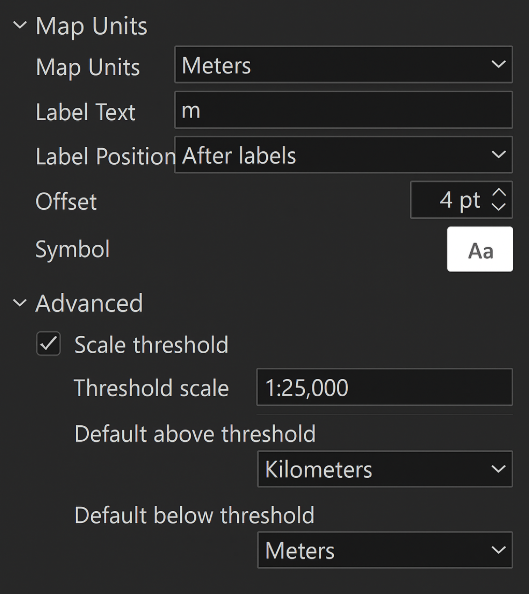Click the chevron arrow of bottom Meters combo
The image size is (529, 594).
[498, 550]
